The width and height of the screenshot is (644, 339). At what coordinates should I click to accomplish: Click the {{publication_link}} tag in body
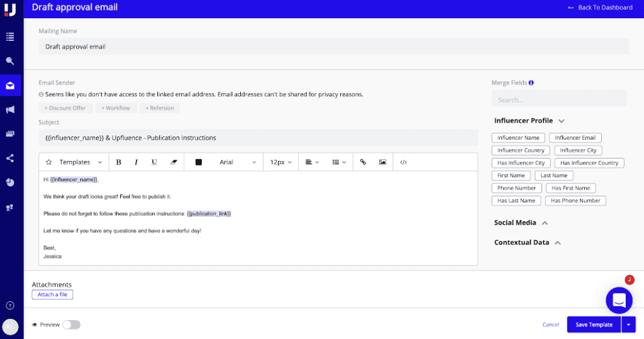pos(209,214)
